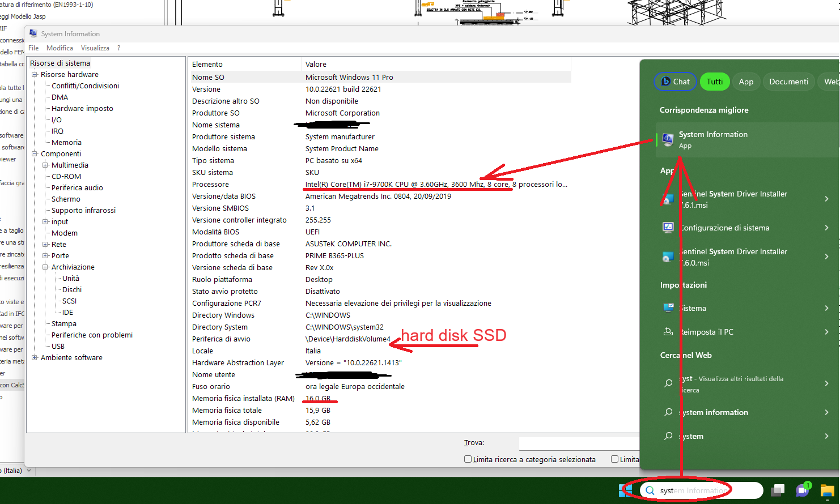The height and width of the screenshot is (504, 840).
Task: Switch to the App search filter
Action: click(746, 82)
